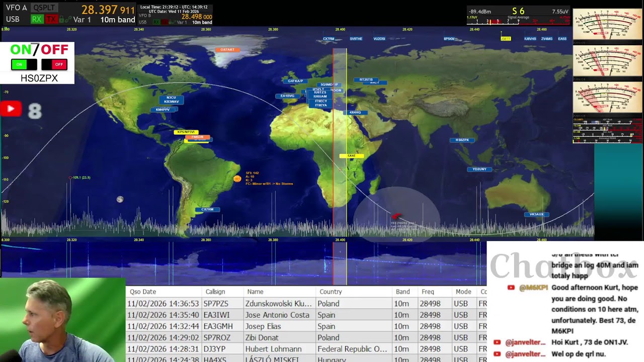Click the 8P5KM label on the spectrum top
This screenshot has height=362, width=644.
pyautogui.click(x=449, y=39)
